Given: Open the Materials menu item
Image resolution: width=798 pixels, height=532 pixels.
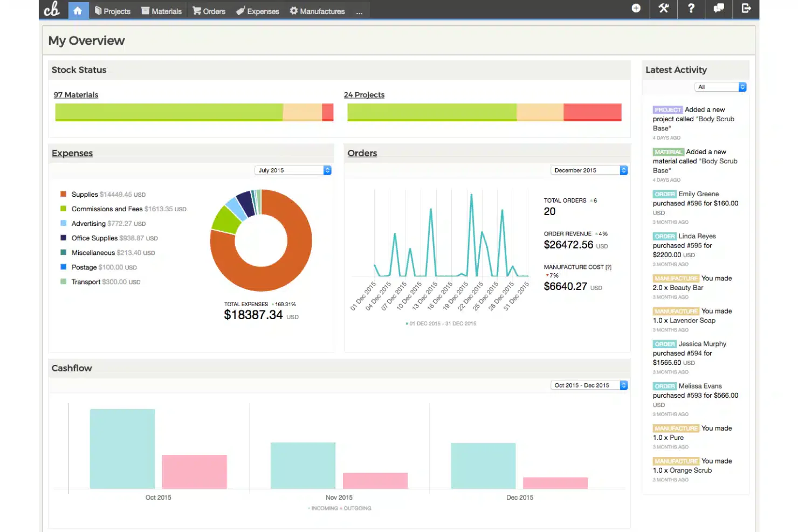Looking at the screenshot, I should click(x=162, y=11).
